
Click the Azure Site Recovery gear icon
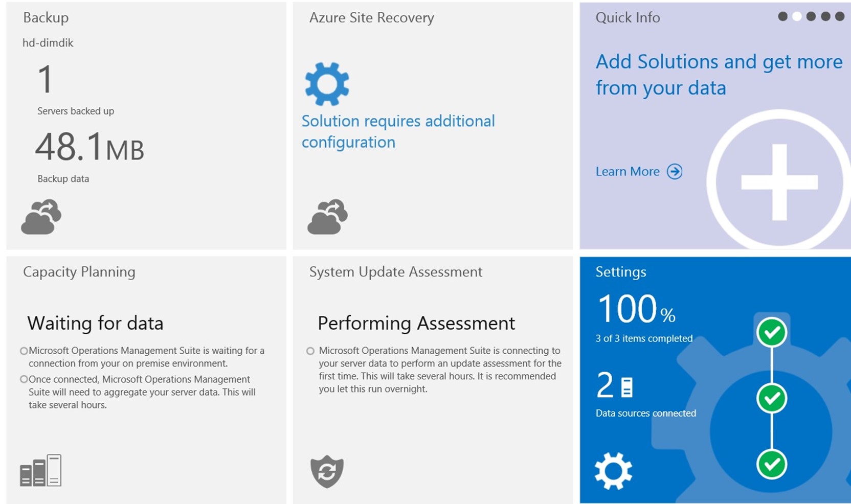coord(327,84)
